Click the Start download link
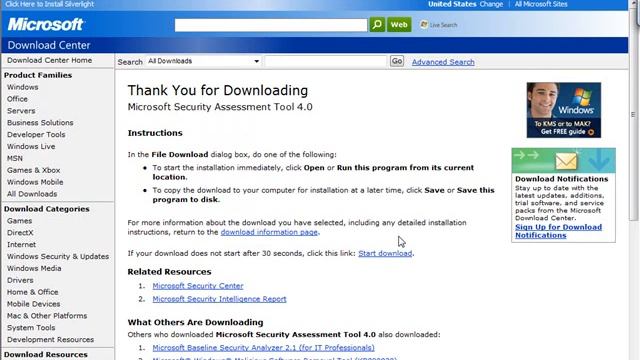This screenshot has height=360, width=640. [x=385, y=253]
